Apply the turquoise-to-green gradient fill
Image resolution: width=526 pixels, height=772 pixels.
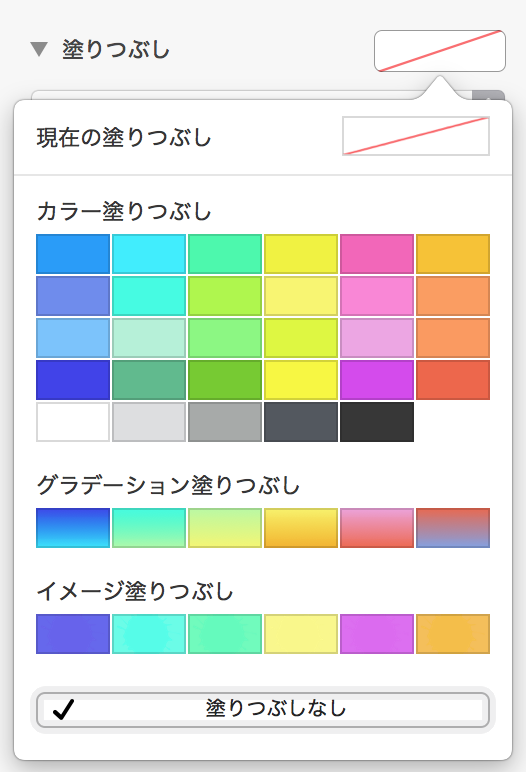(149, 528)
